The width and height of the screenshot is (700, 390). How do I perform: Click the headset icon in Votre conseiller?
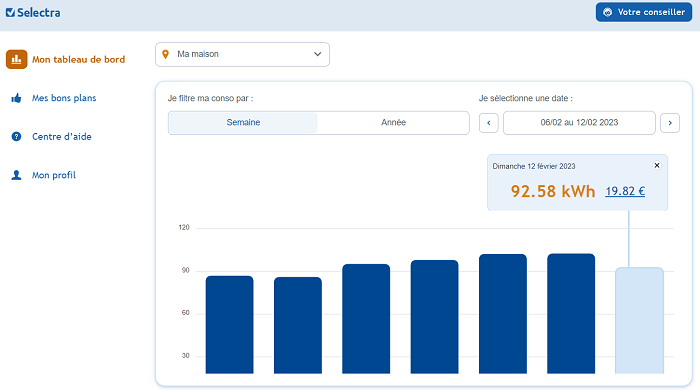(608, 12)
